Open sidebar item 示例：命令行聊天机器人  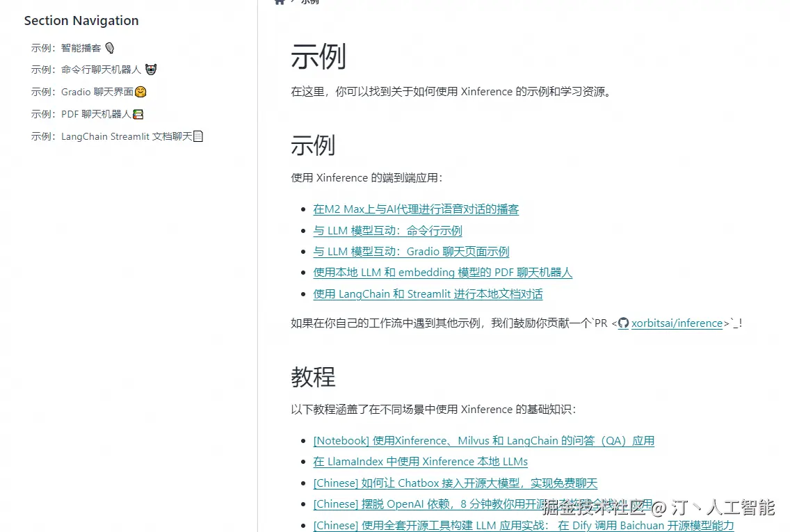(x=94, y=70)
